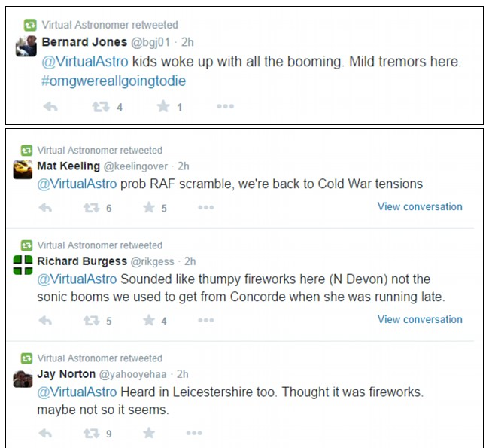The height and width of the screenshot is (448, 489).
Task: Open more options on Mat Keeling's tweet
Action: click(205, 208)
